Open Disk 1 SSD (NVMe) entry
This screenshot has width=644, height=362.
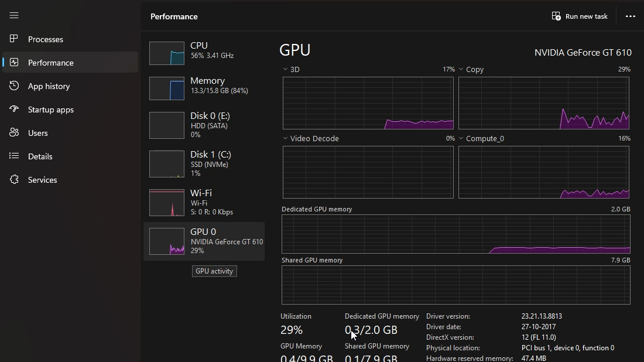click(x=204, y=163)
